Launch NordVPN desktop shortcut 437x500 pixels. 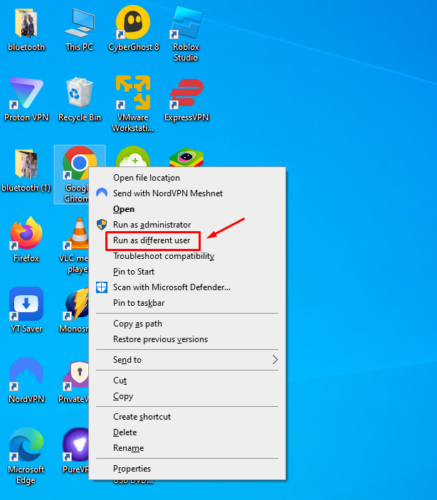point(26,374)
